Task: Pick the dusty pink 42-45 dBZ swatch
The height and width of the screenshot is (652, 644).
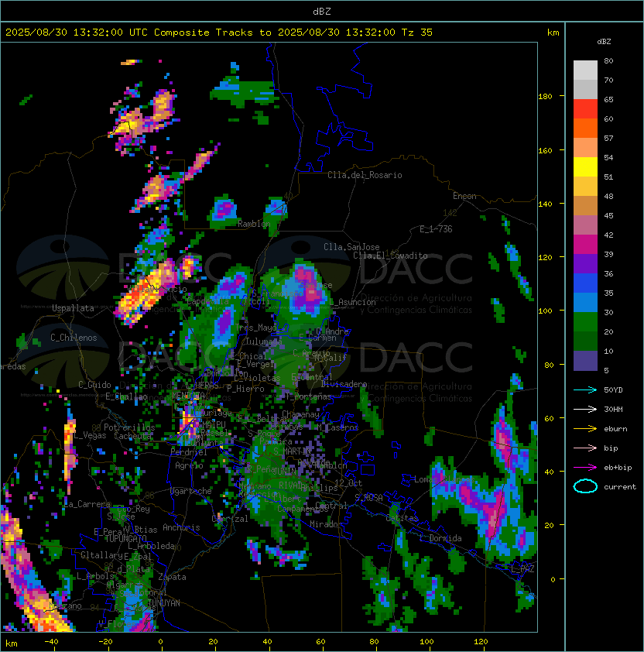Action: (585, 225)
